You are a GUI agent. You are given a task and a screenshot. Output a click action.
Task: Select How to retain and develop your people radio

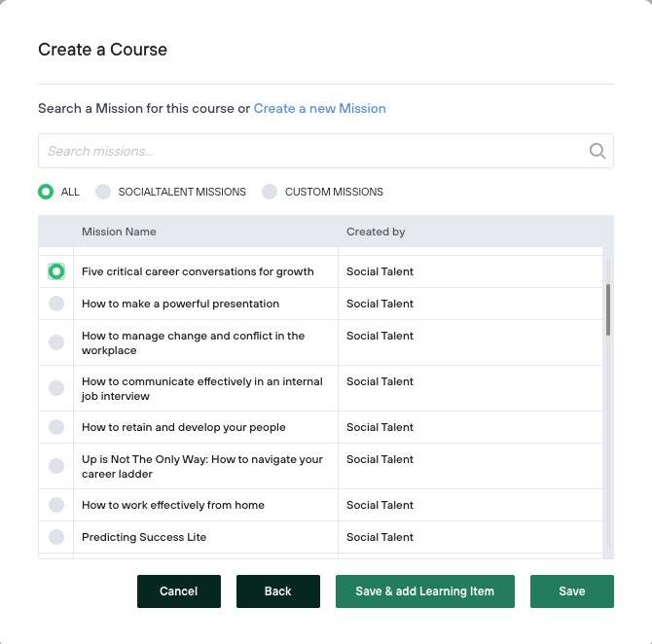[x=56, y=427]
